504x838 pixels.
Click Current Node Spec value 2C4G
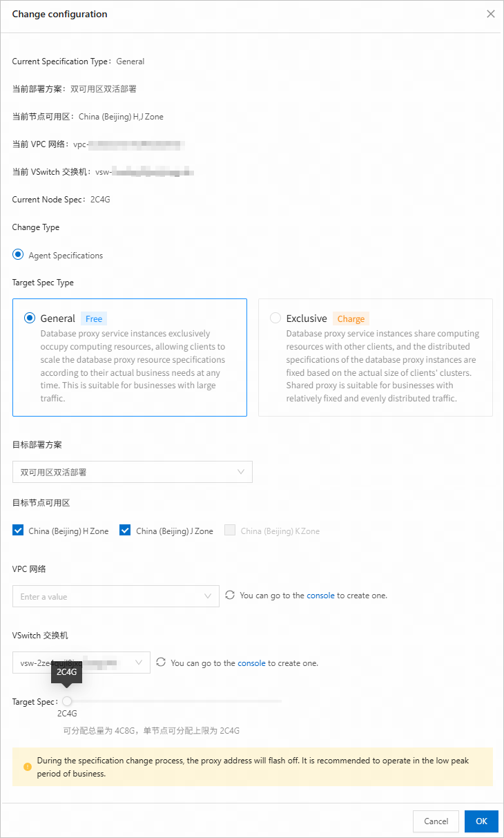tap(100, 200)
